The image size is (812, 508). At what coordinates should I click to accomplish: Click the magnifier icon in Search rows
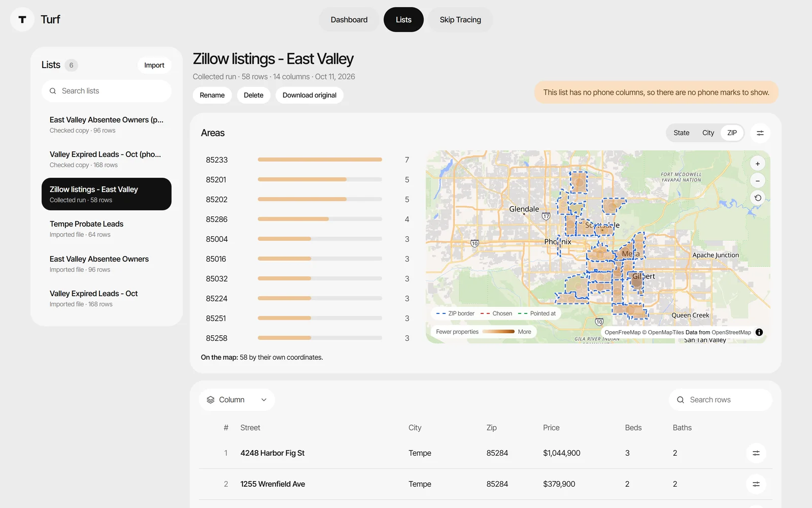pos(681,400)
